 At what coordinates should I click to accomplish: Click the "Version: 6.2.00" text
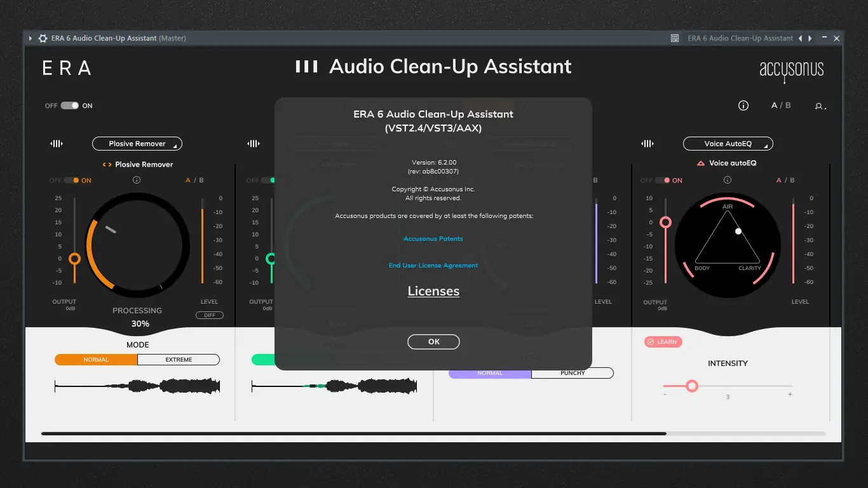(x=433, y=163)
